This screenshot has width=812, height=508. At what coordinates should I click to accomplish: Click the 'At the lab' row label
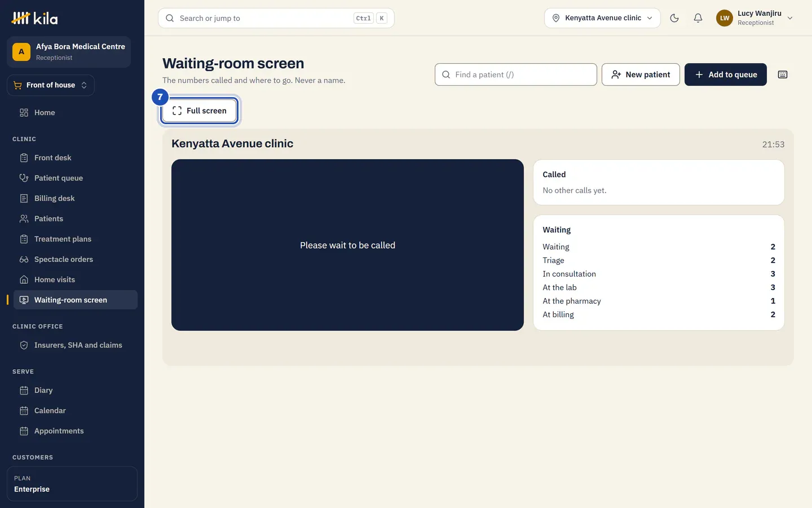[x=559, y=287]
